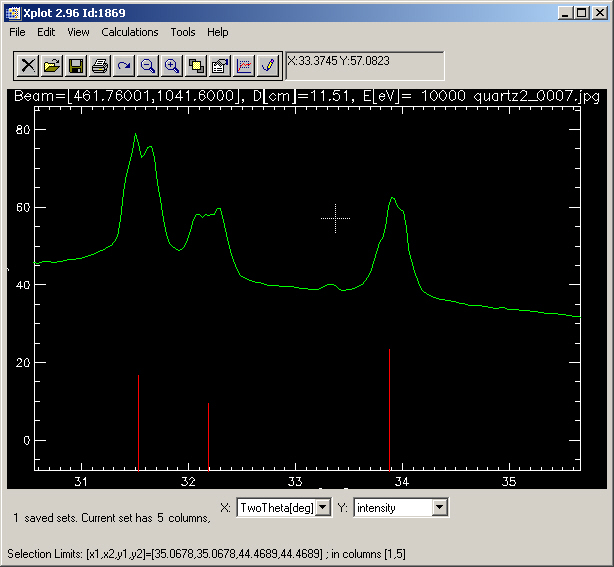Open the Calculations menu
This screenshot has width=614, height=567.
tap(129, 32)
